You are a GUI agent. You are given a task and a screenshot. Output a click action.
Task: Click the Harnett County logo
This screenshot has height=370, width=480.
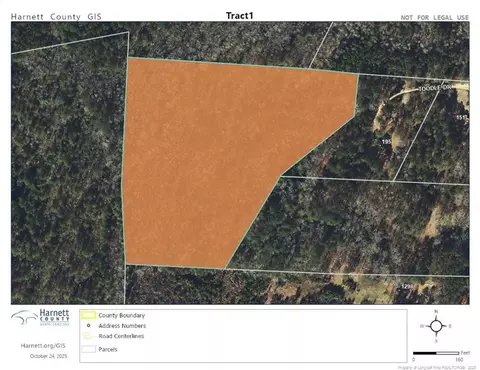click(40, 317)
